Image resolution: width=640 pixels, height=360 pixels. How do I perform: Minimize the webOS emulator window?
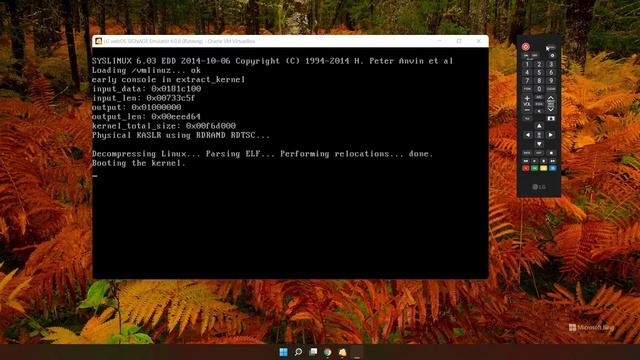pos(440,41)
